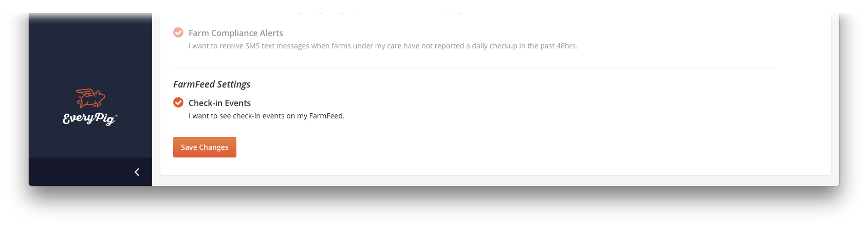Click the check-in events FarmFeed description
The width and height of the screenshot is (868, 227).
266,116
